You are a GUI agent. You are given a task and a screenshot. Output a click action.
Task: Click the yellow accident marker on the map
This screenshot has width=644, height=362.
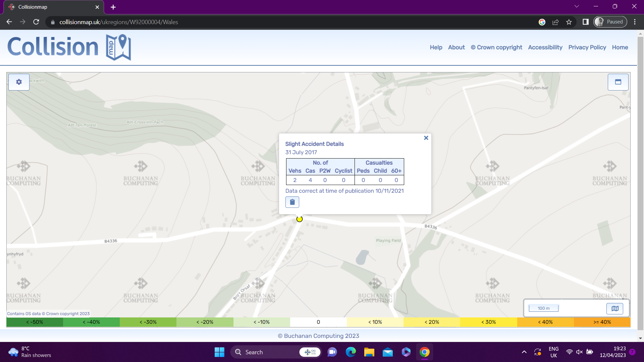click(300, 219)
